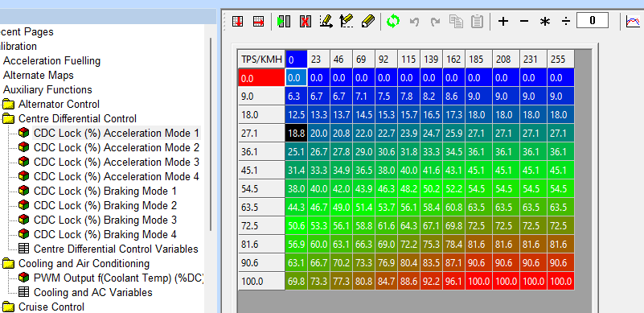
Task: Expand the Alternator Control label
Action: pos(59,105)
